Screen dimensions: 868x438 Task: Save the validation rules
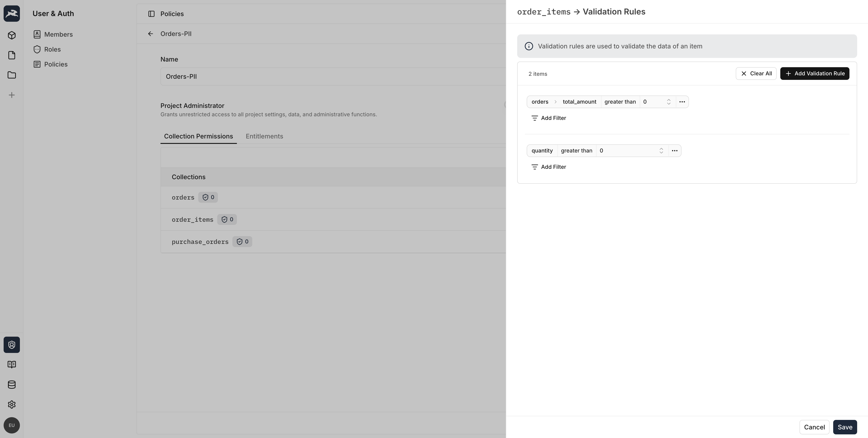[x=845, y=427]
